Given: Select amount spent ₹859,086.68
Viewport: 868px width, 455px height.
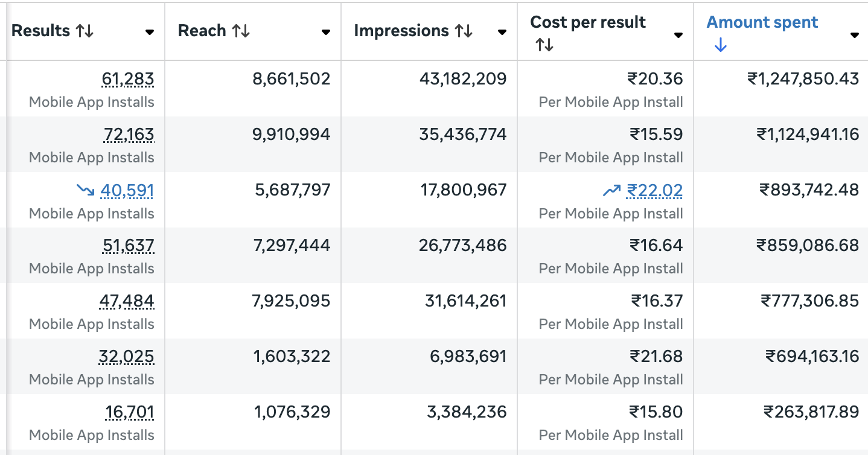Looking at the screenshot, I should (808, 246).
